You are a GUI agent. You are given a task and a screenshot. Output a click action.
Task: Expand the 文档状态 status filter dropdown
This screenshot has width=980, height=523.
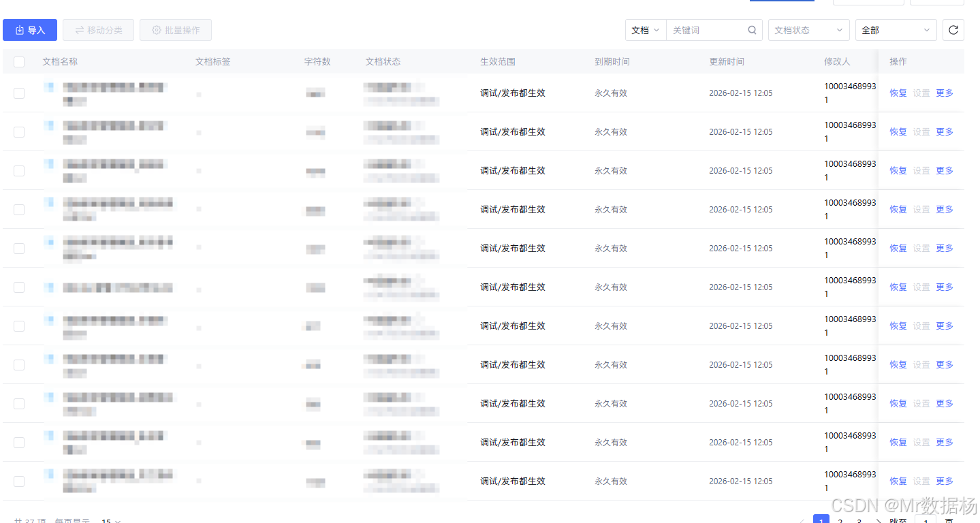pos(809,30)
